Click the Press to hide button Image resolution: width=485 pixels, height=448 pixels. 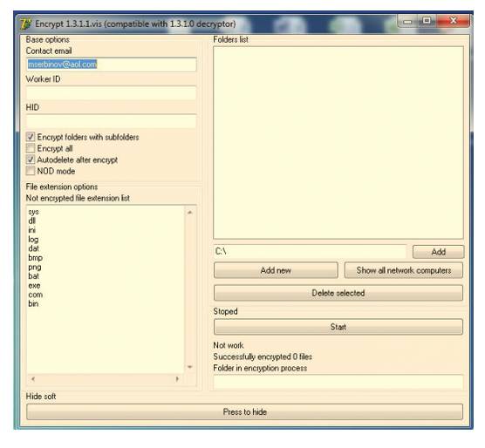click(244, 412)
